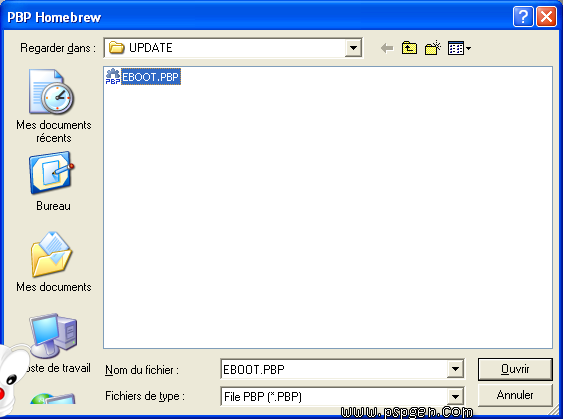The image size is (563, 419).
Task: Click the Ouvrir button
Action: pos(515,369)
